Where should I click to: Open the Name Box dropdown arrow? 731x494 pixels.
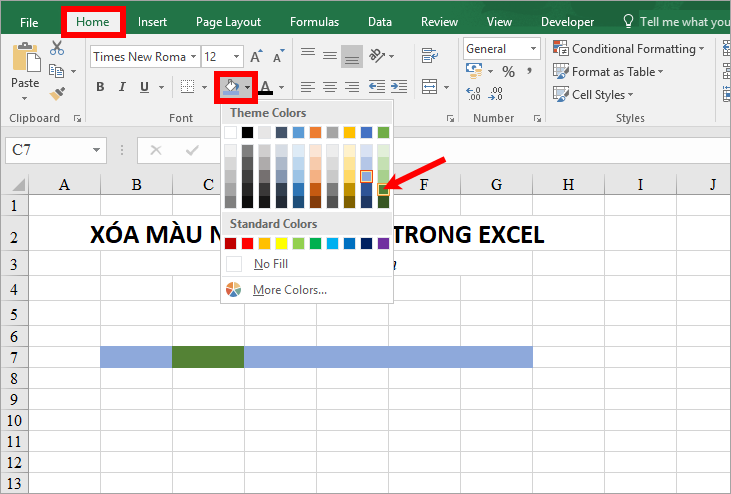pos(97,150)
